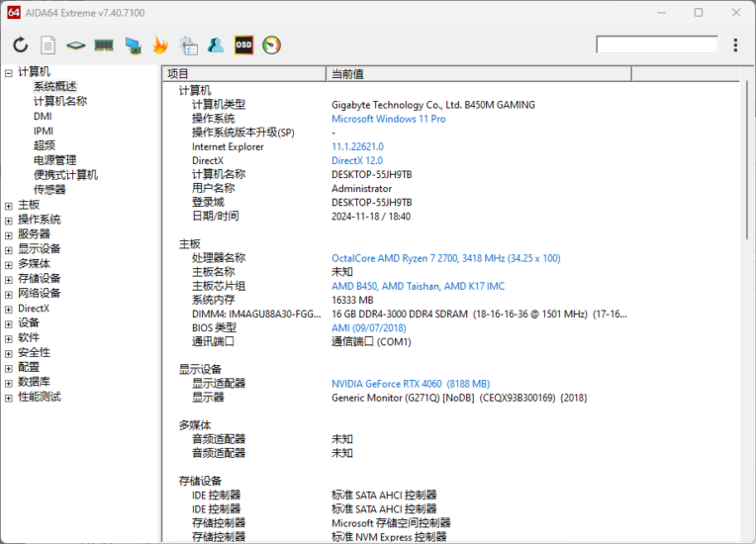Select the 超频 tree item
Image resolution: width=756 pixels, height=544 pixels.
(x=45, y=145)
